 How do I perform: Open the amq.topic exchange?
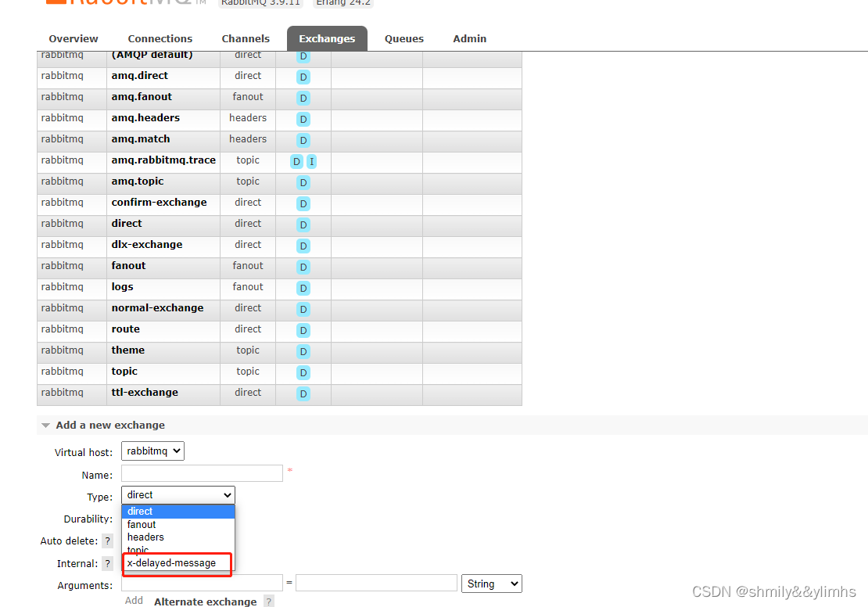pyautogui.click(x=138, y=181)
